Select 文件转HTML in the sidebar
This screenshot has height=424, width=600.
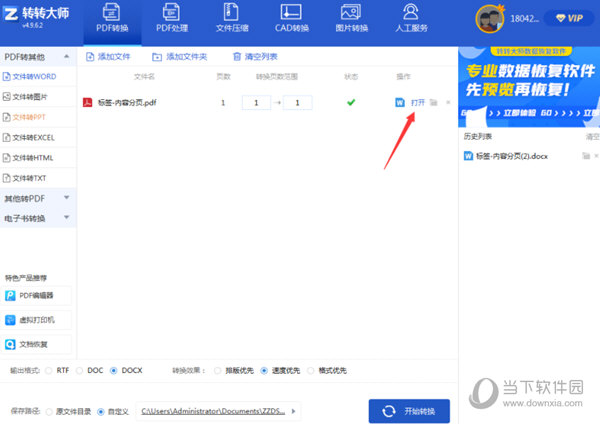point(38,158)
